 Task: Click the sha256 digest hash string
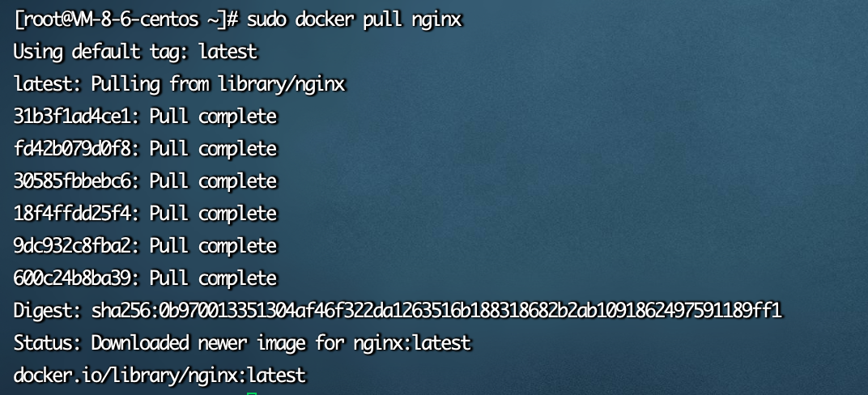tap(436, 310)
